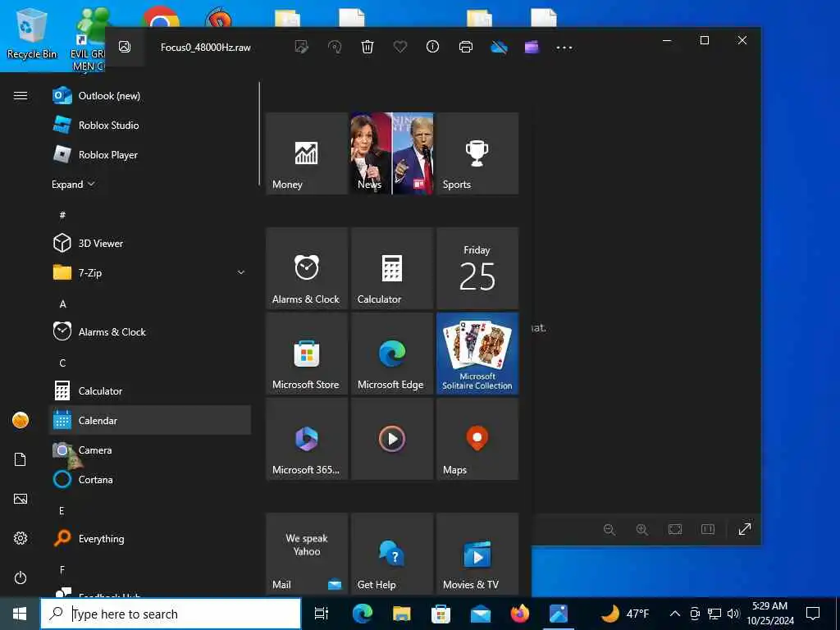The width and height of the screenshot is (840, 630).
Task: Click the letter E section header
Action: pos(62,510)
